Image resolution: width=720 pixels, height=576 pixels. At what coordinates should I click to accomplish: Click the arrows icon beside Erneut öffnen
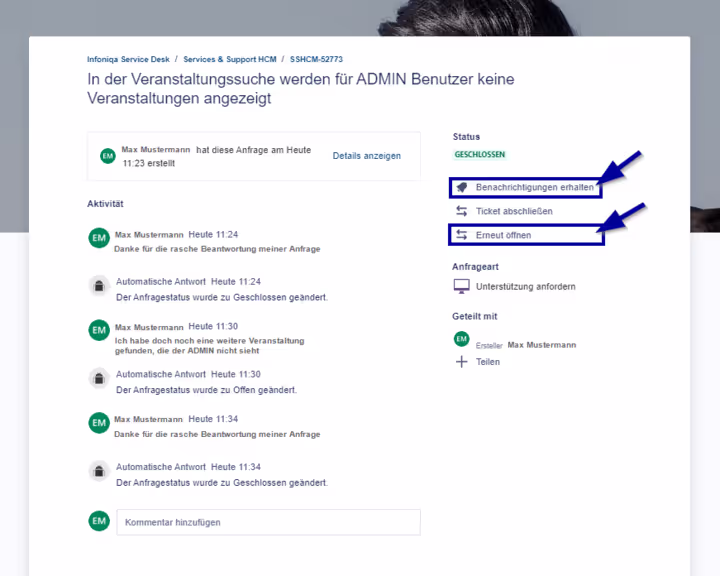tap(461, 235)
